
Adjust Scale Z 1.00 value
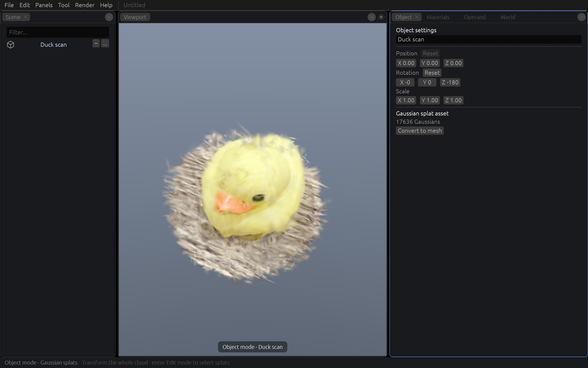(453, 100)
